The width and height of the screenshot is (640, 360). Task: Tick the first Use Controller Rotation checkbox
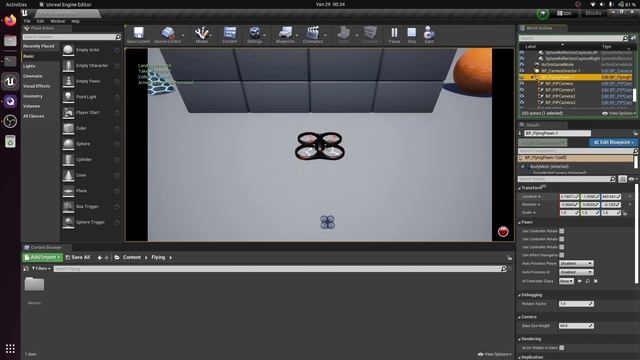[x=562, y=231]
